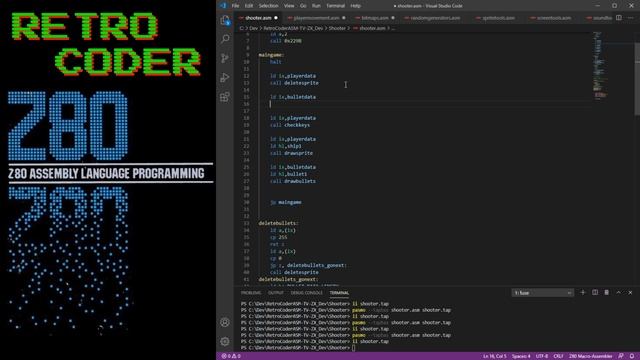The width and height of the screenshot is (640, 360).
Task: Open the Manage gear icon
Action: (225, 341)
